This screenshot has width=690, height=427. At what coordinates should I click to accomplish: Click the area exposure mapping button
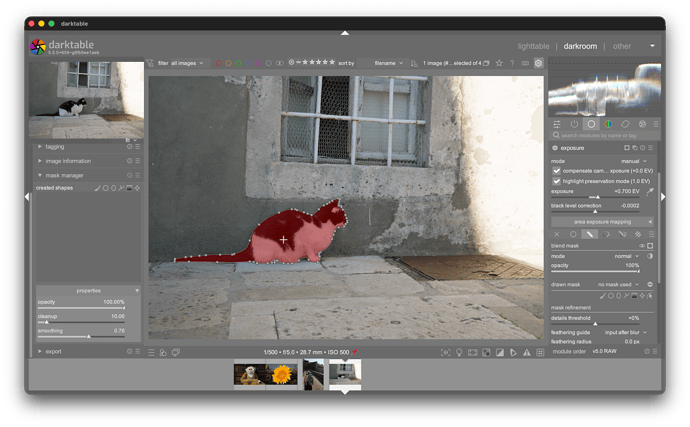coord(601,221)
